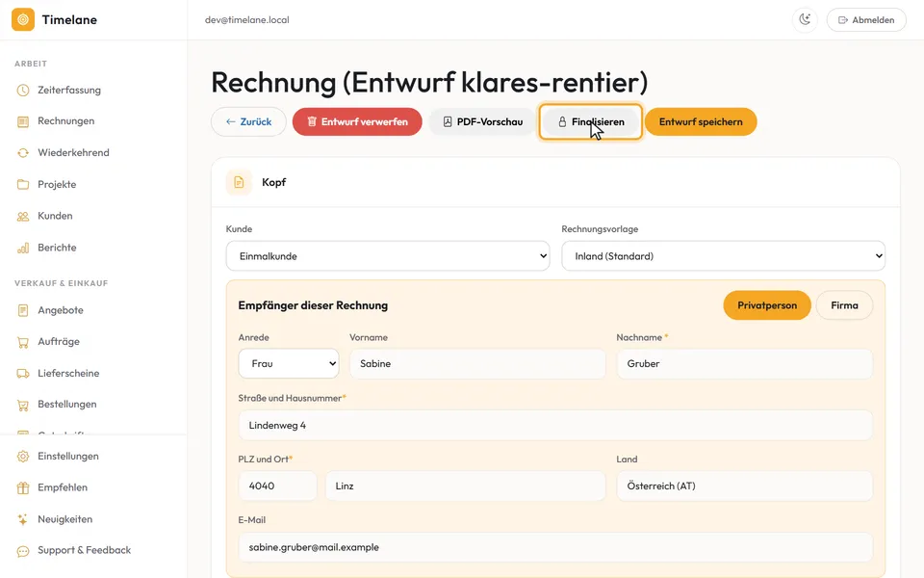Viewport: 924px width, 578px height.
Task: Click the Projekte folder icon
Action: point(23,185)
